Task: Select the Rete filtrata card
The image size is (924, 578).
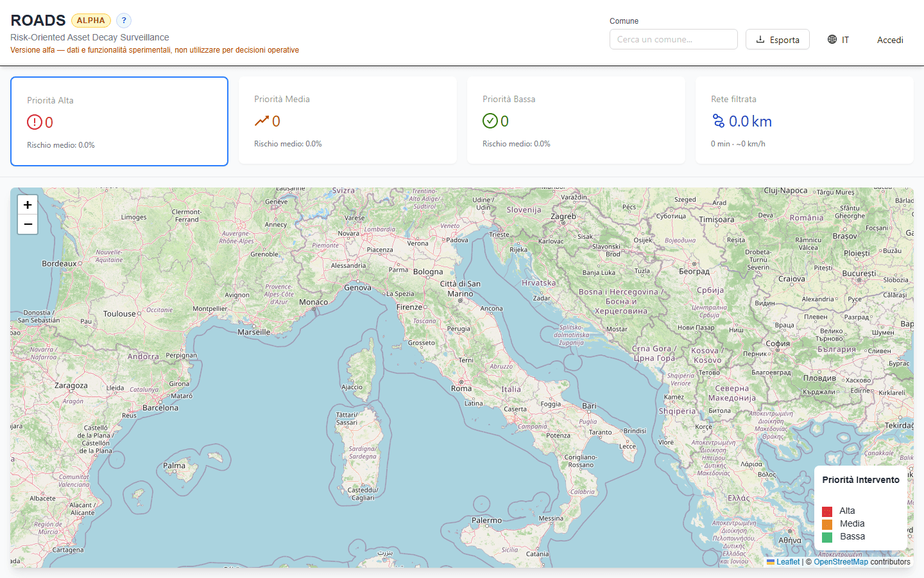Action: click(805, 120)
